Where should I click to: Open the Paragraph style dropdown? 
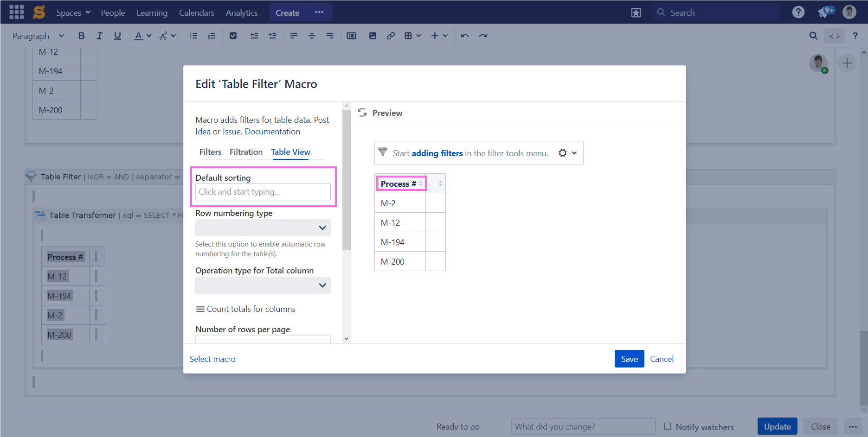pos(38,36)
